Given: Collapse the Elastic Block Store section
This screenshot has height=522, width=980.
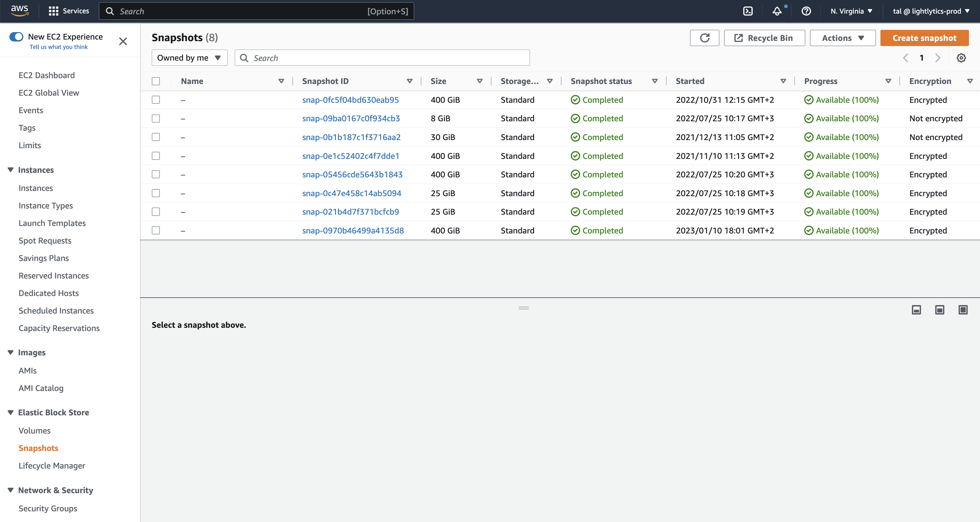Looking at the screenshot, I should coord(10,412).
